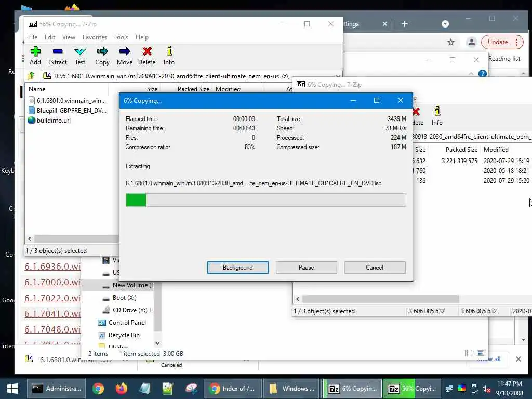Select the 6.1.6801.0.winmain_win... ISO file row
Viewport: 532px width, 399px height.
pyautogui.click(x=68, y=100)
